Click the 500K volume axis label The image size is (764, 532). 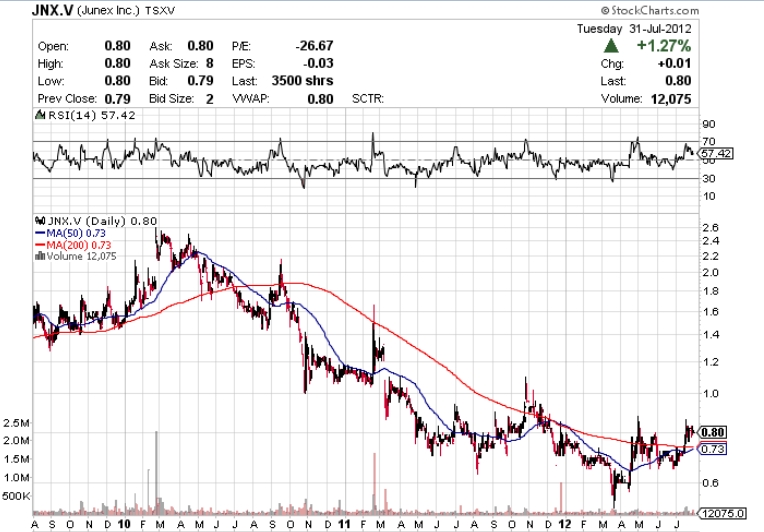pos(17,496)
